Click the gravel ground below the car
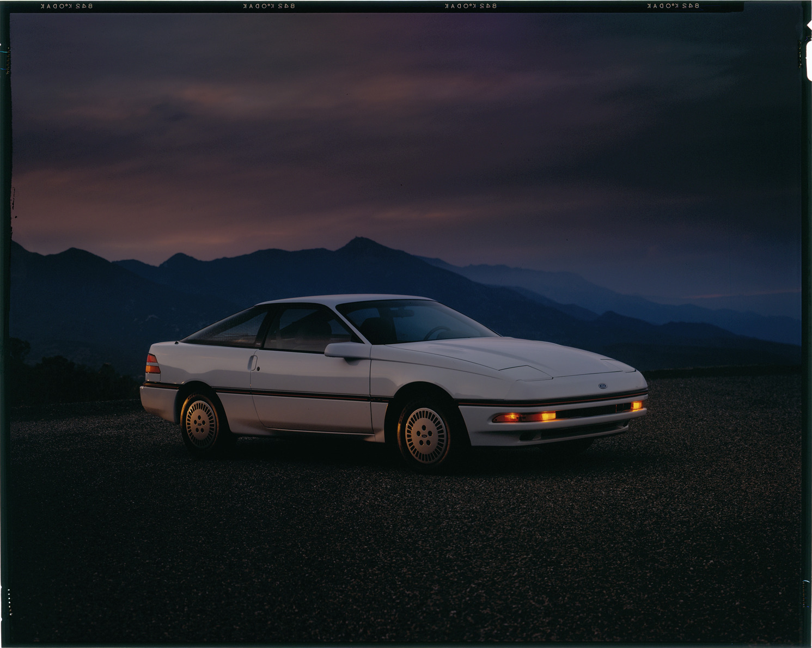Image resolution: width=812 pixels, height=648 pixels. [x=381, y=534]
